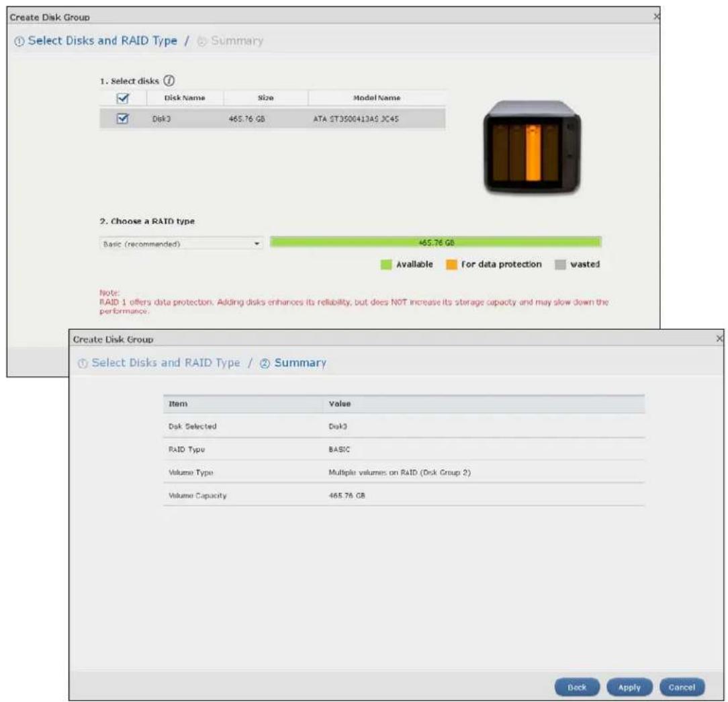Image resolution: width=728 pixels, height=702 pixels.
Task: Click the green Available legend swatch
Action: (x=385, y=265)
